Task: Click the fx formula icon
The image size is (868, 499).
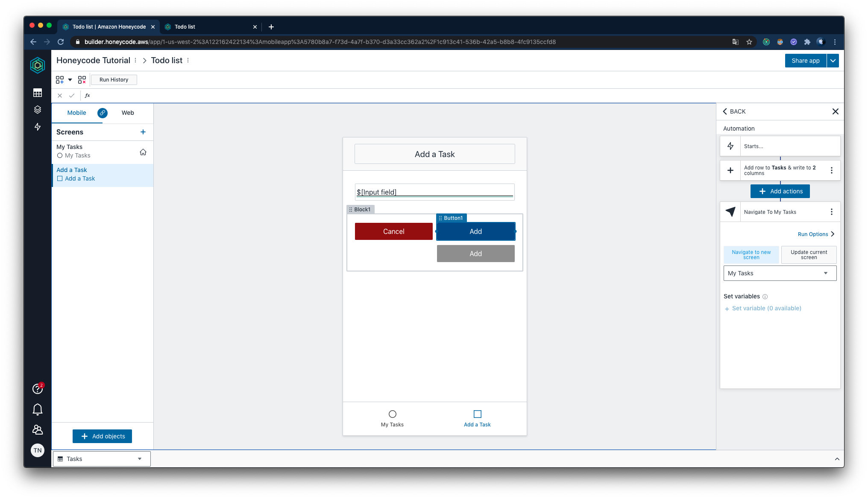Action: point(88,96)
